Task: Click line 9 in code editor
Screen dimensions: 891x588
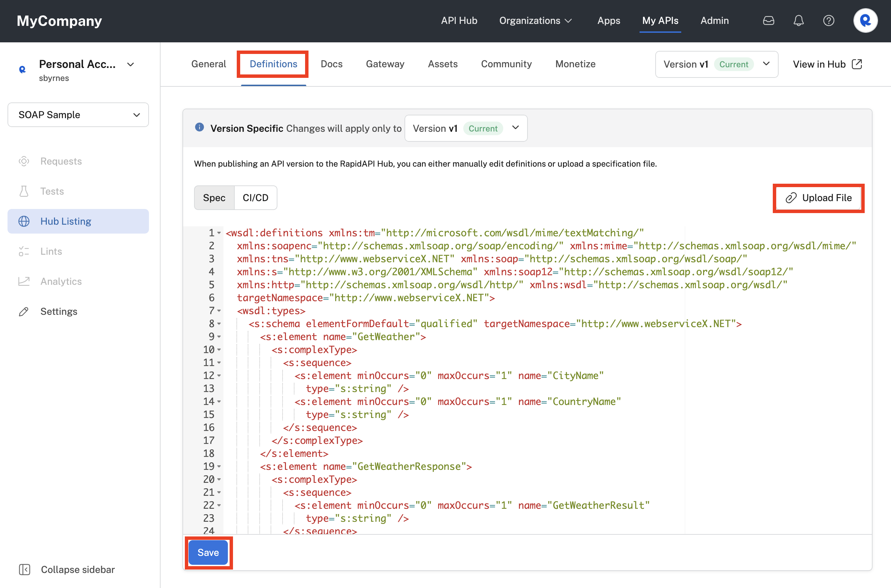Action: point(343,337)
